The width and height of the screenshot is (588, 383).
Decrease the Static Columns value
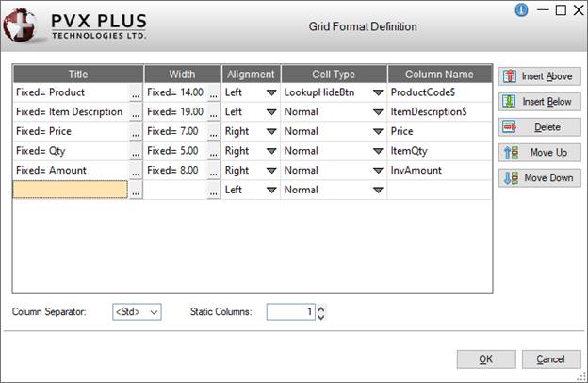[x=320, y=316]
